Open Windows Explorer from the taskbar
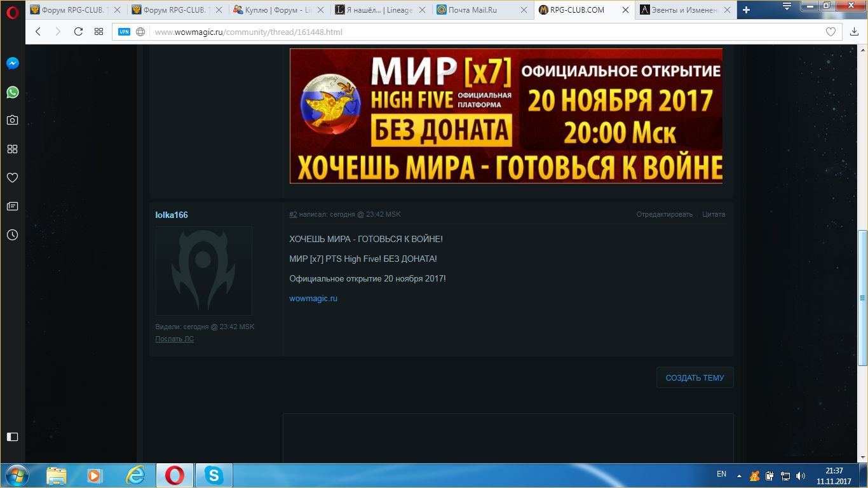The image size is (868, 488). click(x=56, y=475)
